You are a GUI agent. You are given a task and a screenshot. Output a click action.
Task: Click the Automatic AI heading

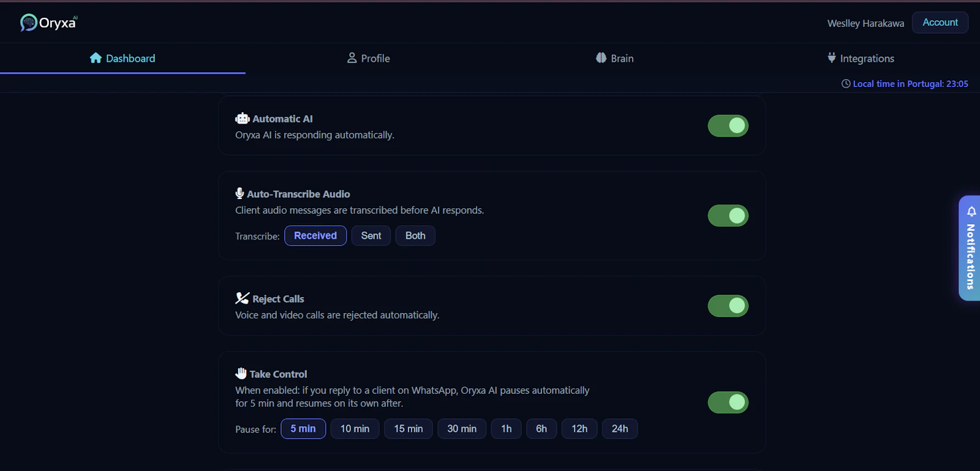pyautogui.click(x=282, y=119)
